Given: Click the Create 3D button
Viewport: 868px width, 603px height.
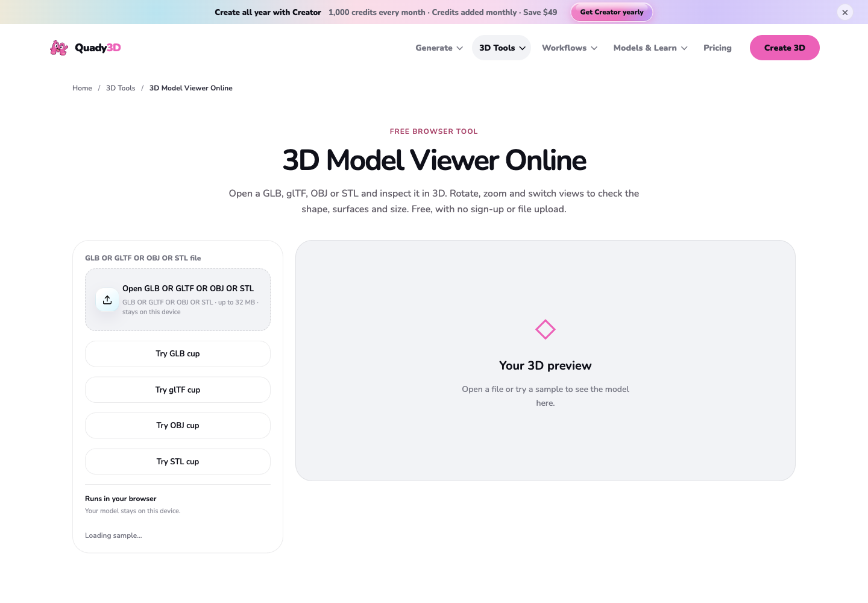Looking at the screenshot, I should pyautogui.click(x=785, y=48).
